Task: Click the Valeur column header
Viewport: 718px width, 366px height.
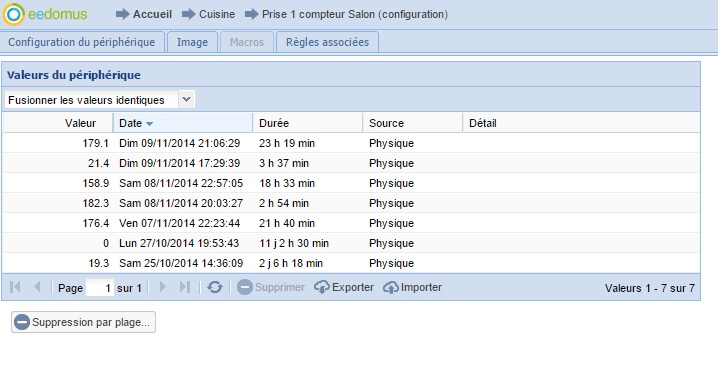Action: tap(58, 123)
